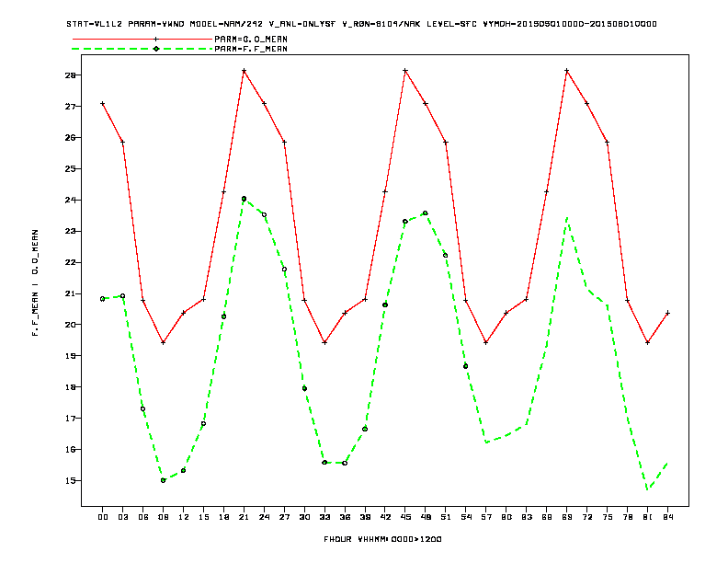Click the x-axis tick label 00
728x563 pixels.
tap(103, 517)
